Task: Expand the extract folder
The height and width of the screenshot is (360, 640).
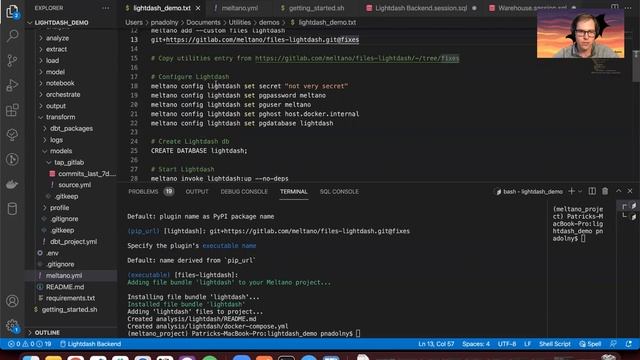Action: pos(56,49)
